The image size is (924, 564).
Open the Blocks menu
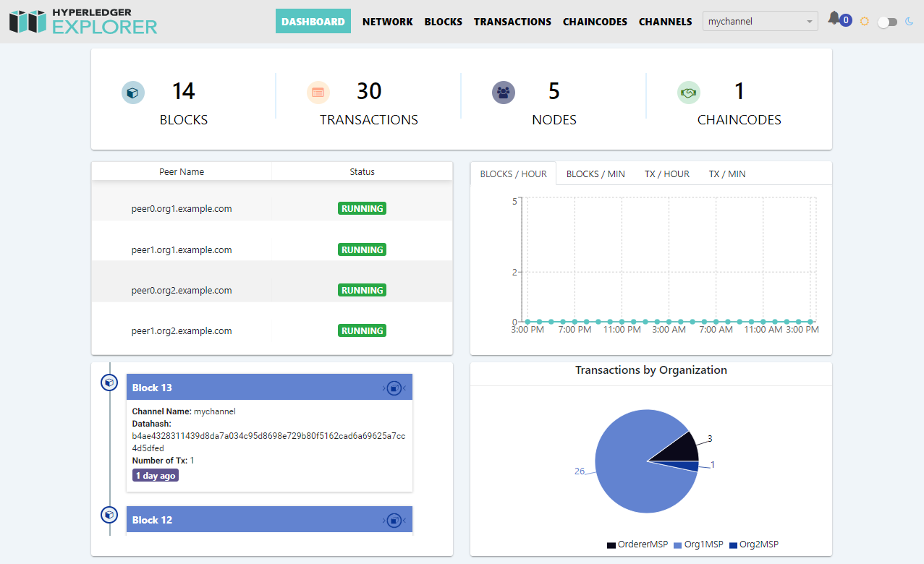pos(444,22)
